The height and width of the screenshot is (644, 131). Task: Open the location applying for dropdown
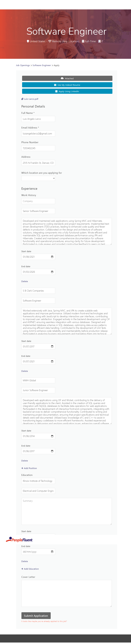point(38,178)
